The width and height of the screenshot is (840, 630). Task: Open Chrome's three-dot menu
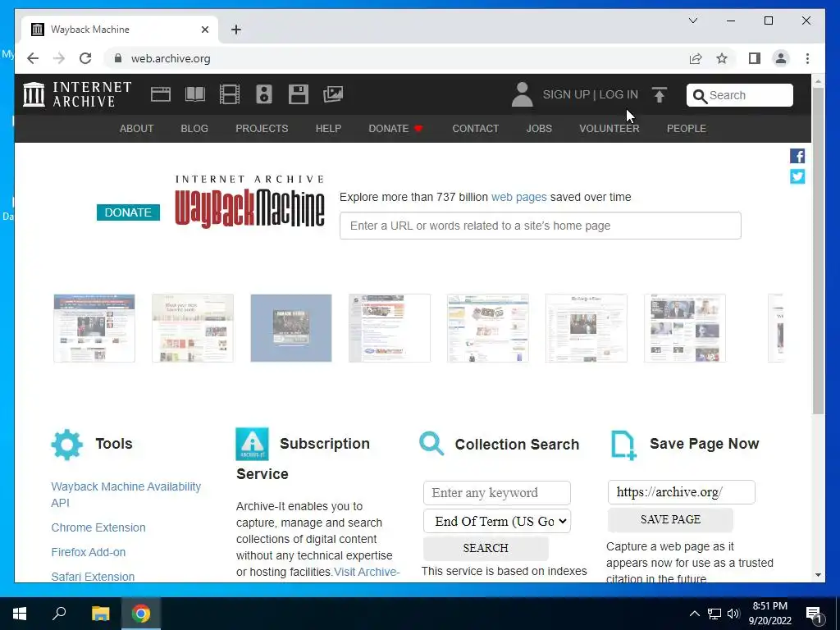(x=807, y=58)
